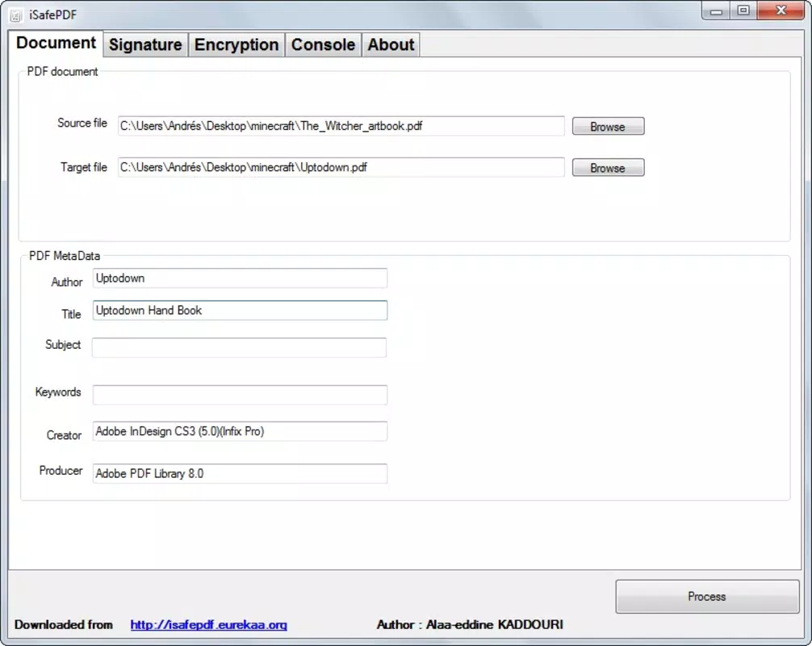
Task: Open the Signature tab
Action: pyautogui.click(x=145, y=45)
